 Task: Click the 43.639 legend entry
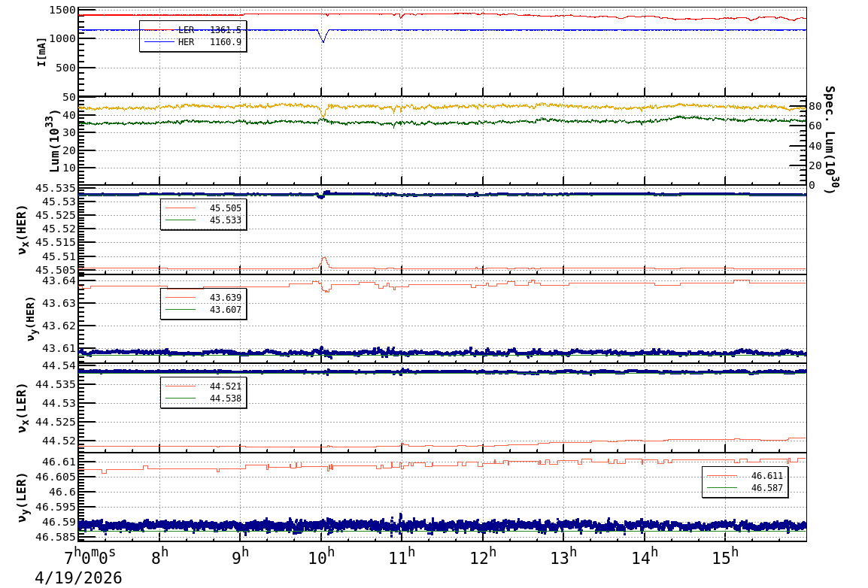click(x=203, y=298)
